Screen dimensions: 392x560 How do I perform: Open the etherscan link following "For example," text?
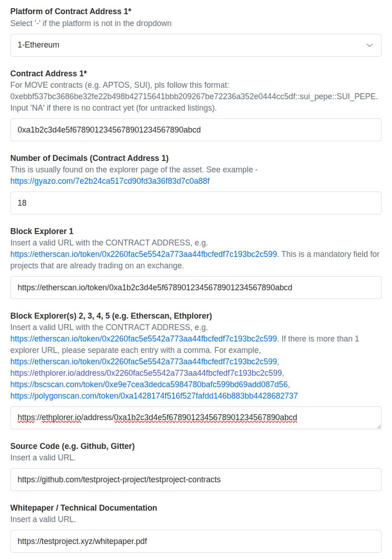(x=143, y=361)
